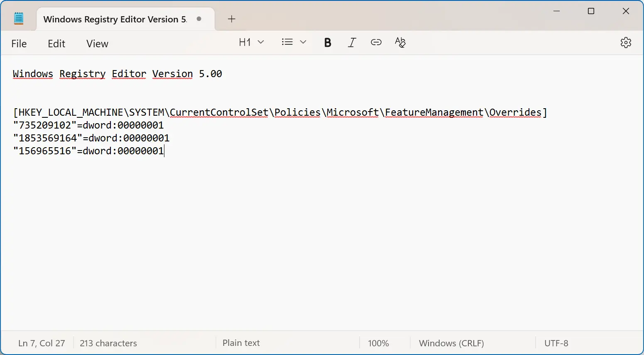Click the UTF-8 encoding indicator
This screenshot has height=355, width=644.
click(x=556, y=343)
